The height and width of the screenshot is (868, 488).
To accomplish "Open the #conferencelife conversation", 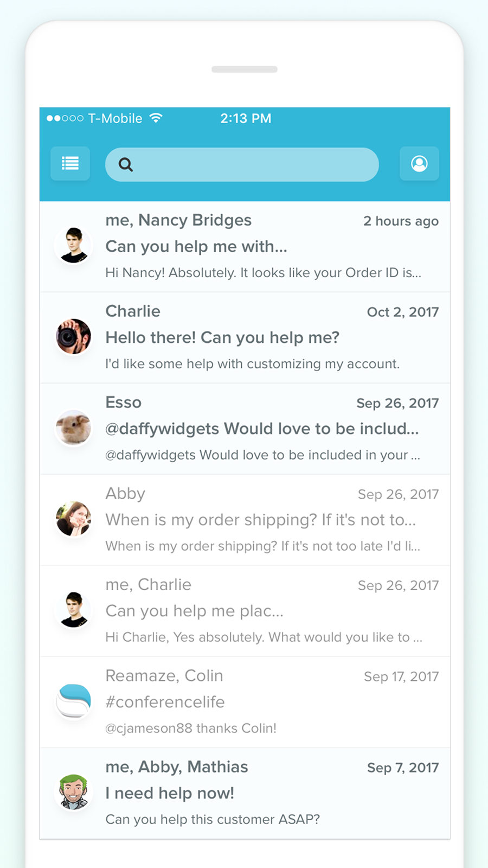I will pyautogui.click(x=245, y=703).
